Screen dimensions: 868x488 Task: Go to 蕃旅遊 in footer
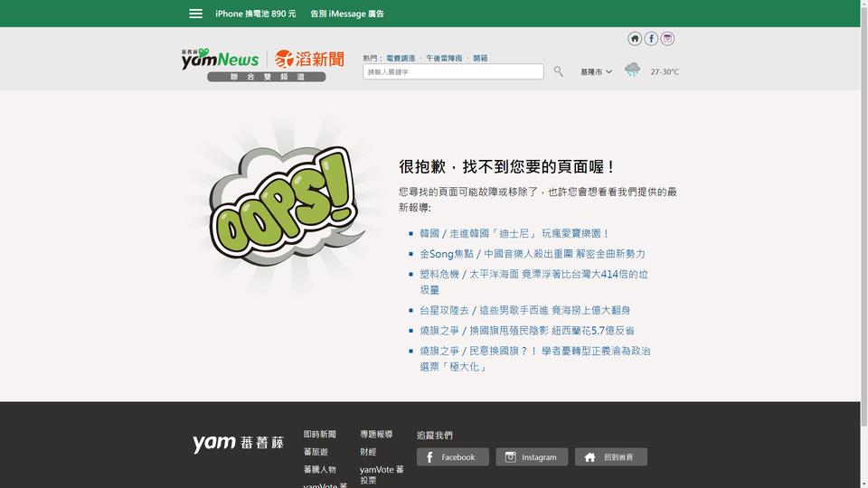click(x=316, y=452)
